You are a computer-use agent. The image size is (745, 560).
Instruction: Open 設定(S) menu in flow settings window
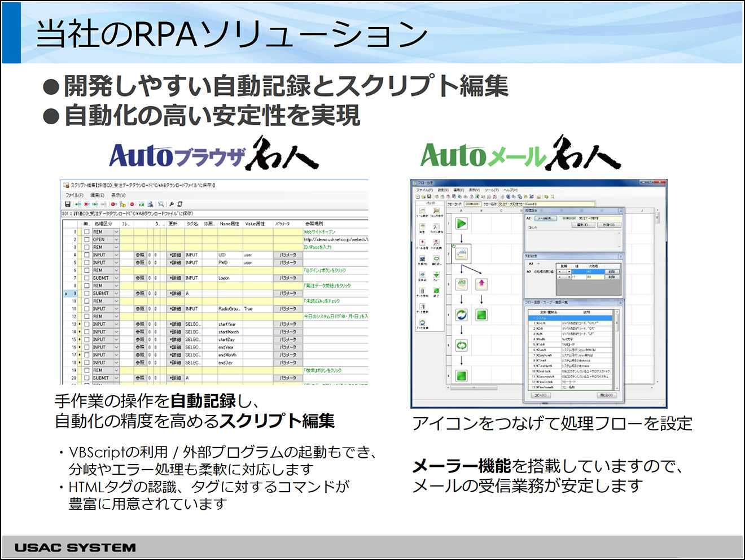point(443,190)
